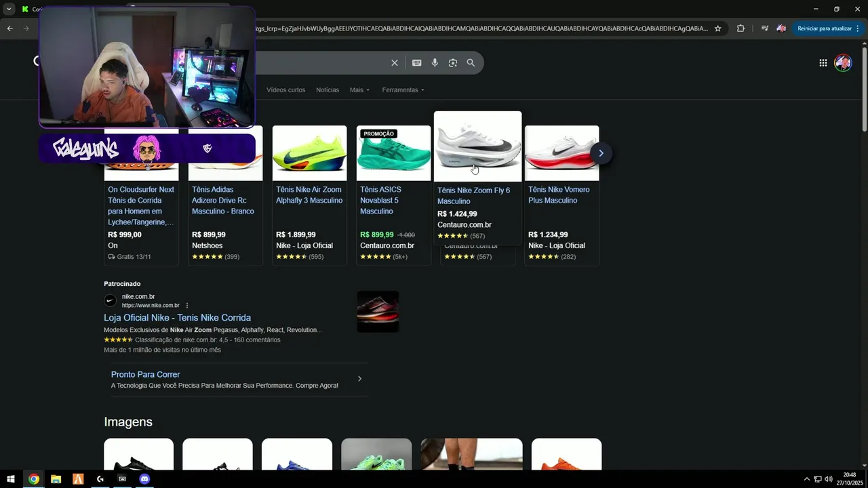Click the Nike ad shoe thumbnail
The width and height of the screenshot is (868, 488).
[x=378, y=312]
